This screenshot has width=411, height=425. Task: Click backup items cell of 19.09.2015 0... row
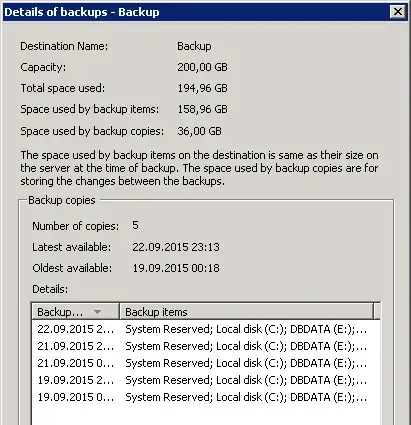coord(246,397)
